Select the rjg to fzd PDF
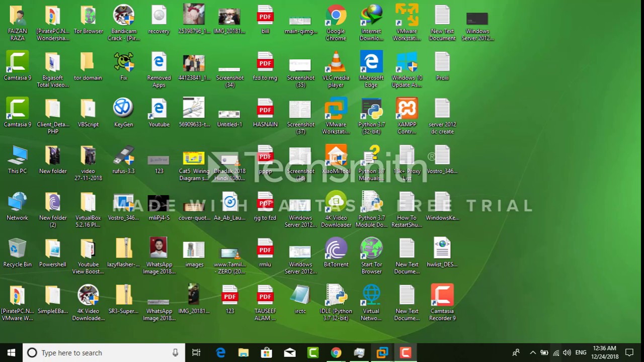This screenshot has width=644, height=362. pyautogui.click(x=265, y=207)
